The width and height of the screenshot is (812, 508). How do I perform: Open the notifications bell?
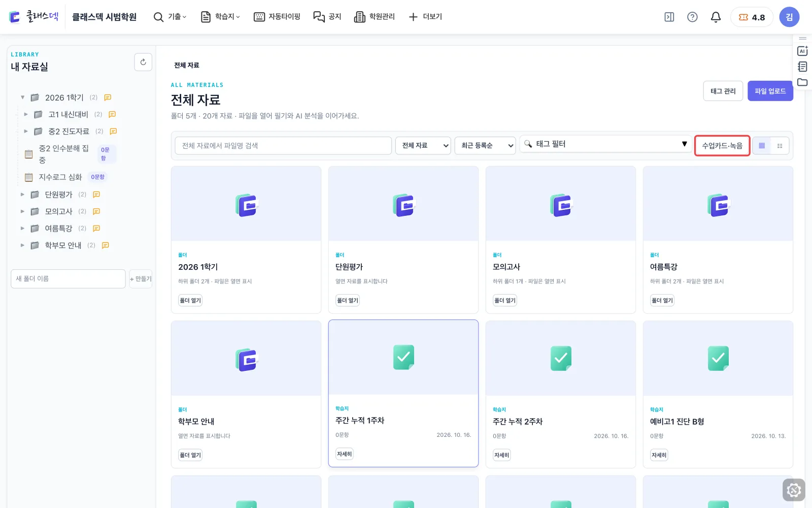pyautogui.click(x=716, y=17)
